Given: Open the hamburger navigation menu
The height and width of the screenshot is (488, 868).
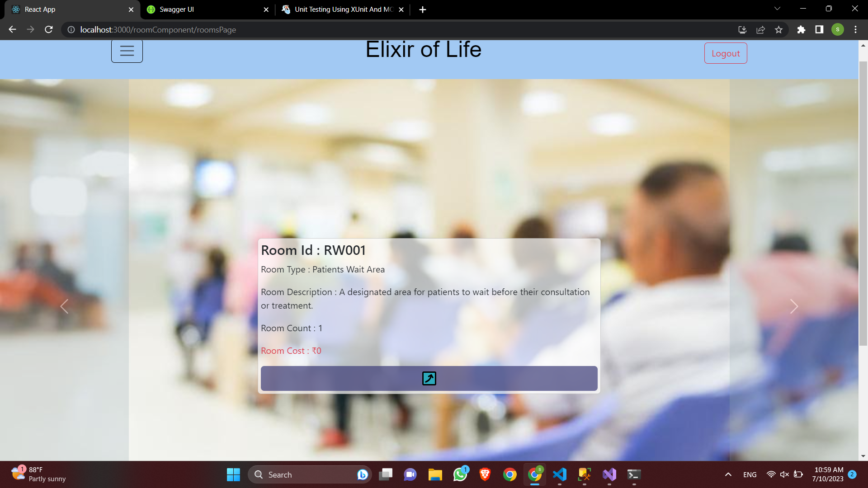Looking at the screenshot, I should coord(127,51).
